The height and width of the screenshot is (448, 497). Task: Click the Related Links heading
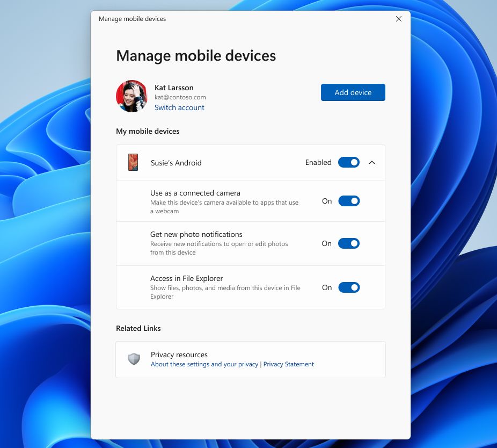(x=138, y=328)
